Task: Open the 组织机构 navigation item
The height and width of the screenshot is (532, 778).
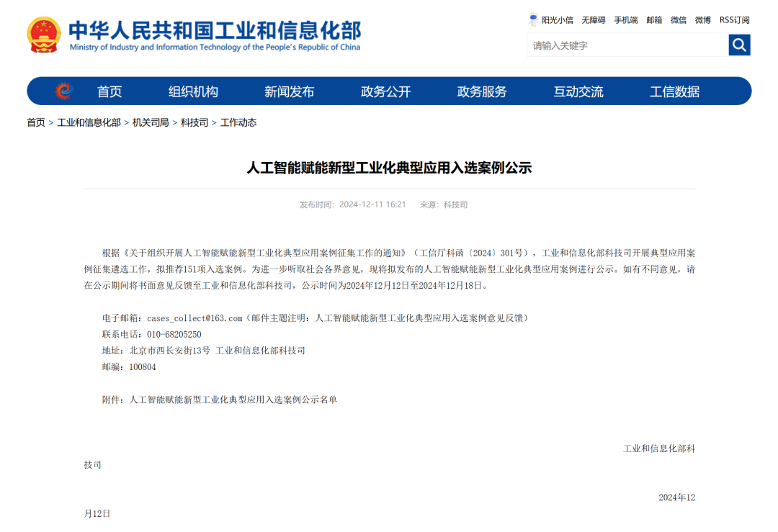Action: coord(193,91)
